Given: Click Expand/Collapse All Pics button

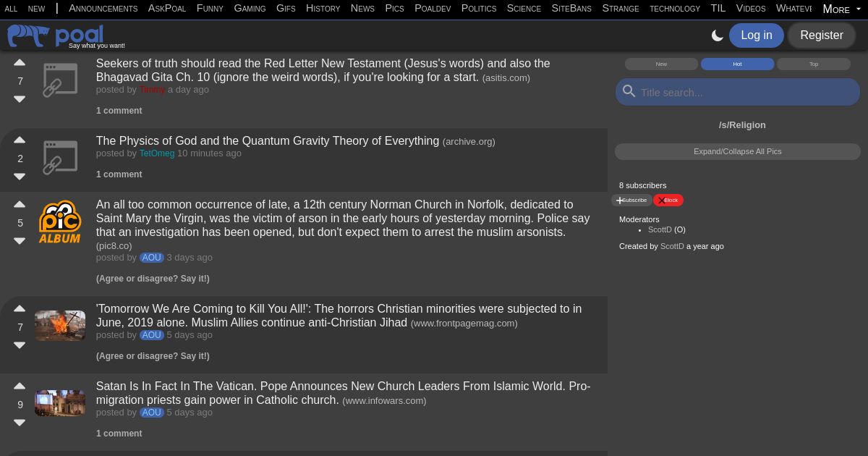Looking at the screenshot, I should pos(738,151).
